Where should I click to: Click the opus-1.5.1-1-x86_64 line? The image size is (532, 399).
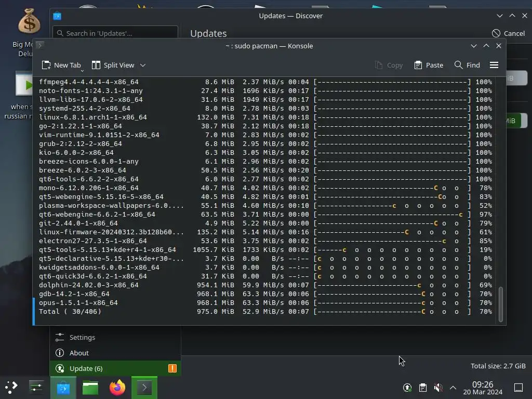pyautogui.click(x=265, y=303)
